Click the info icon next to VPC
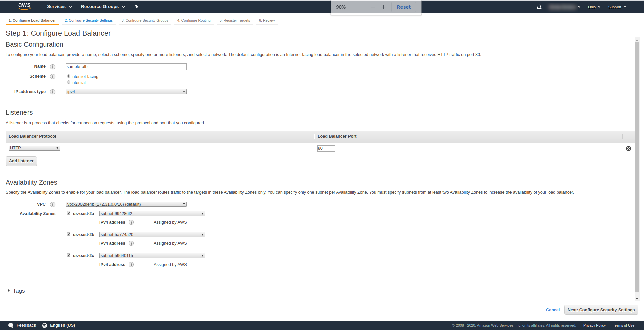Screen dimensions: 644x330 (x=53, y=204)
